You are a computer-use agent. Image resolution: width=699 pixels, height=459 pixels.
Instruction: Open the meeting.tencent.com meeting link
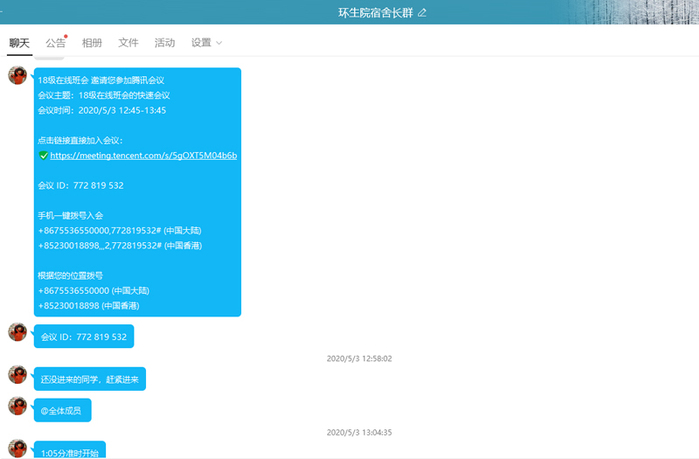coord(143,156)
